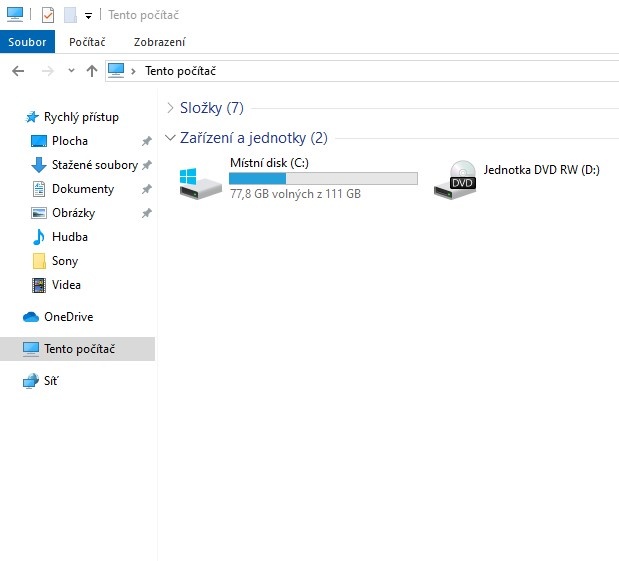Click the Hudba music note icon
619x561 pixels.
[38, 237]
